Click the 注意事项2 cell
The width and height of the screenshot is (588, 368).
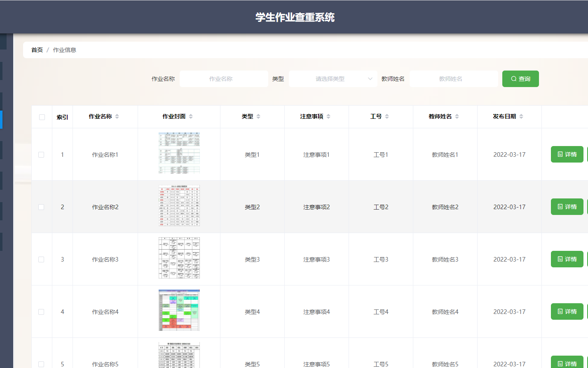click(x=316, y=207)
